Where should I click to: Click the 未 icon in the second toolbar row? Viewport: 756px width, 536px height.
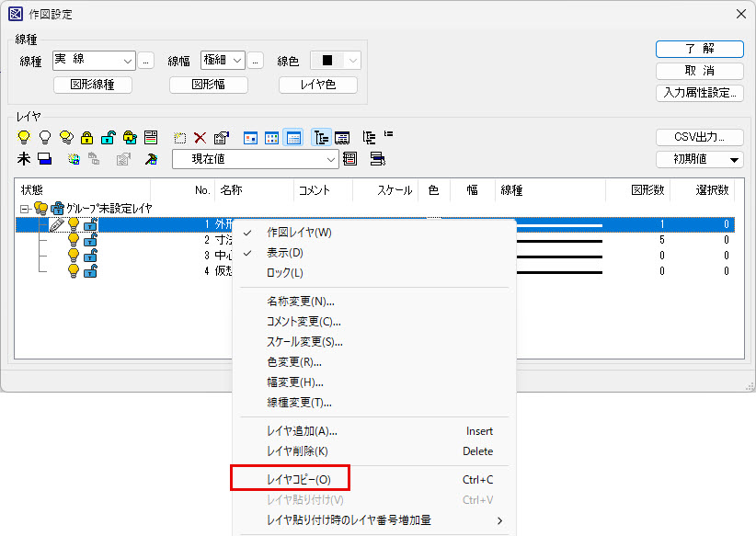click(x=24, y=158)
